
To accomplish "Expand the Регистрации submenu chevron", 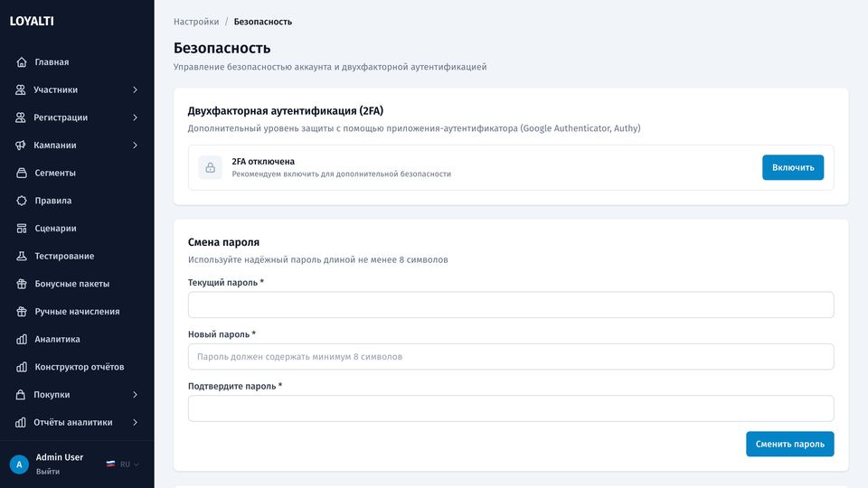I will (x=135, y=117).
